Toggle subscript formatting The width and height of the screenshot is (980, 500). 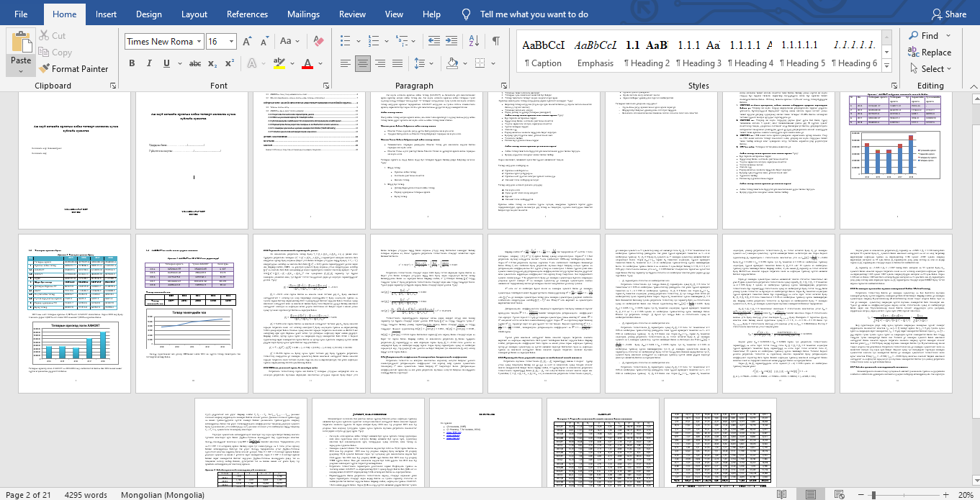(x=214, y=63)
